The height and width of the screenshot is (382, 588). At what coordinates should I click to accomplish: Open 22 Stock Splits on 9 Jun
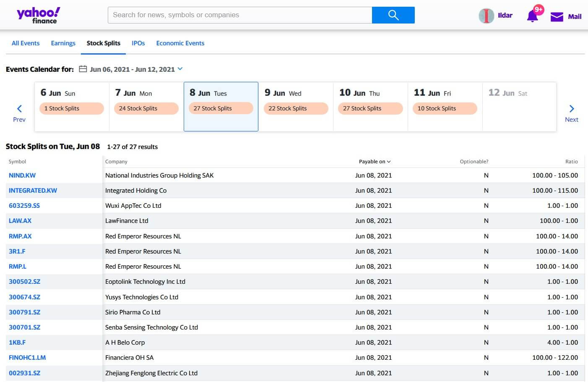[x=296, y=108]
